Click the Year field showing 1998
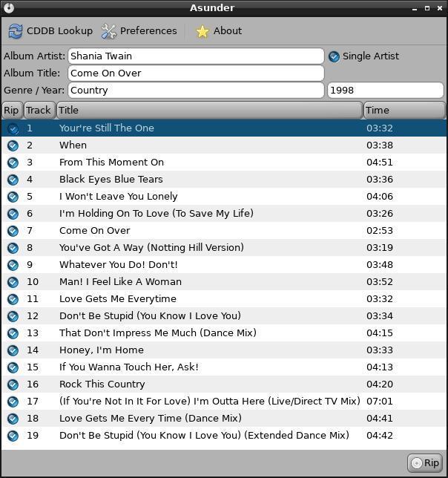 [x=385, y=91]
